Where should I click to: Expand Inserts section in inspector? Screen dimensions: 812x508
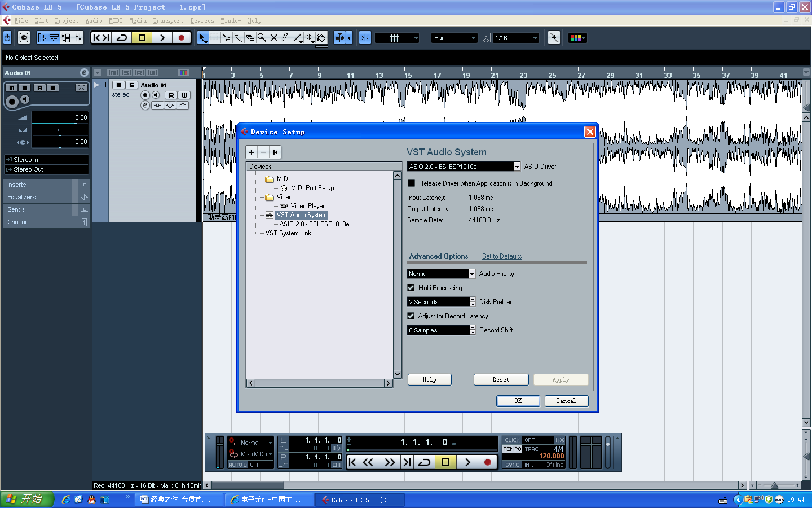pos(46,185)
